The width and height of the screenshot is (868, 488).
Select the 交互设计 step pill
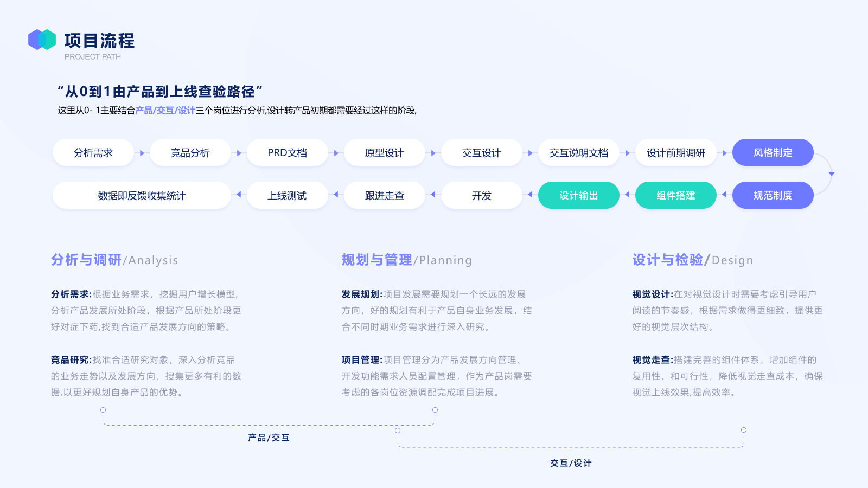point(482,152)
